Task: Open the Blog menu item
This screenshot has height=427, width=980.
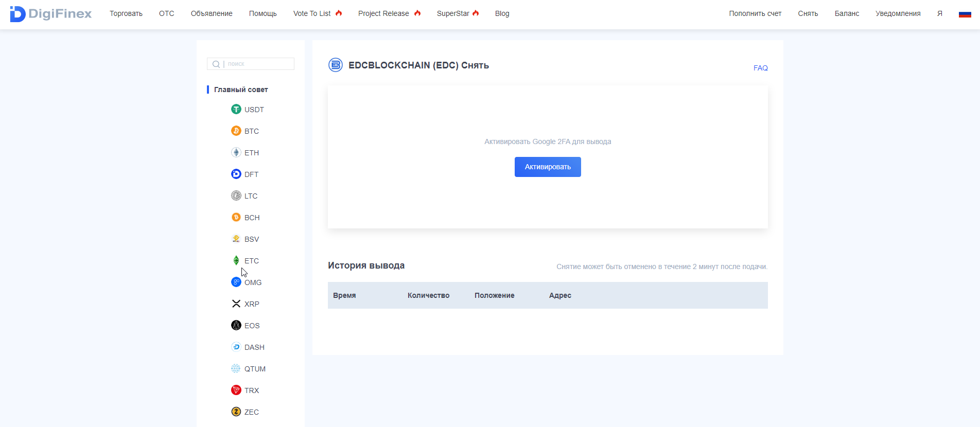Action: tap(502, 13)
